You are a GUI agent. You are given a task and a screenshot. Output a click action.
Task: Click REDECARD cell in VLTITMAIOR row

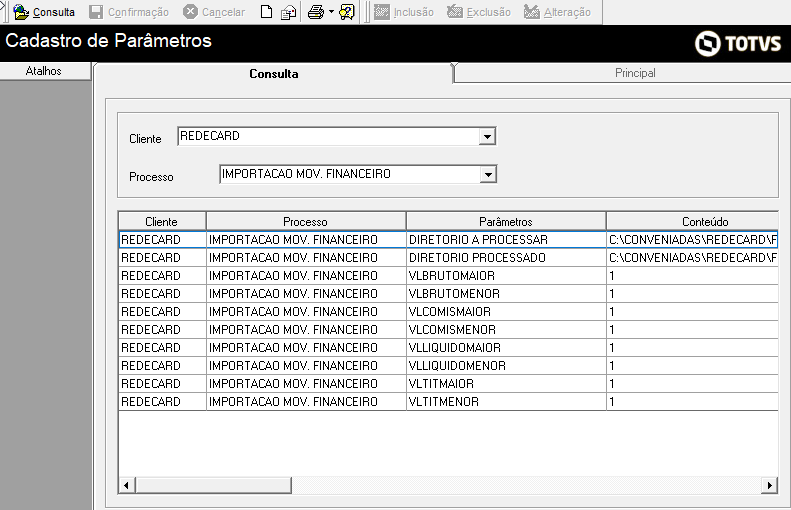coord(162,384)
